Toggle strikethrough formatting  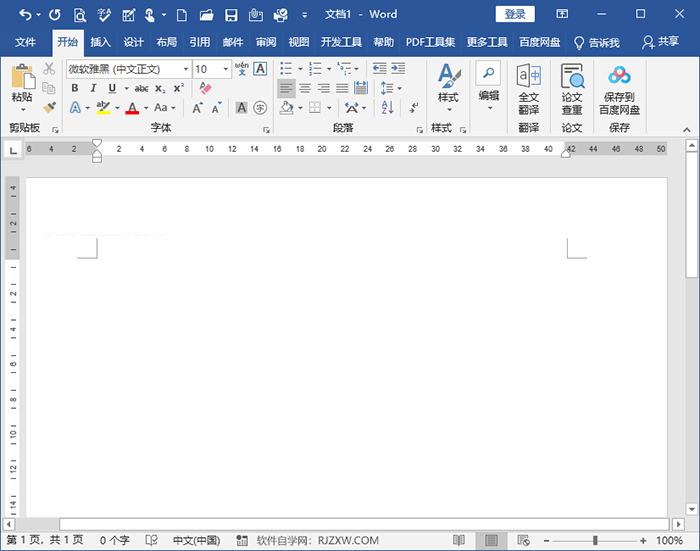[141, 88]
